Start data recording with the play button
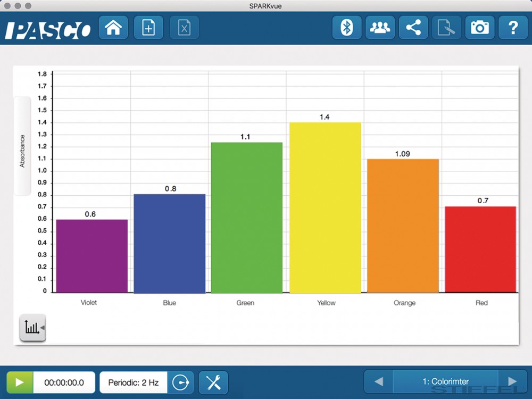Image resolution: width=532 pixels, height=399 pixels. click(x=20, y=382)
